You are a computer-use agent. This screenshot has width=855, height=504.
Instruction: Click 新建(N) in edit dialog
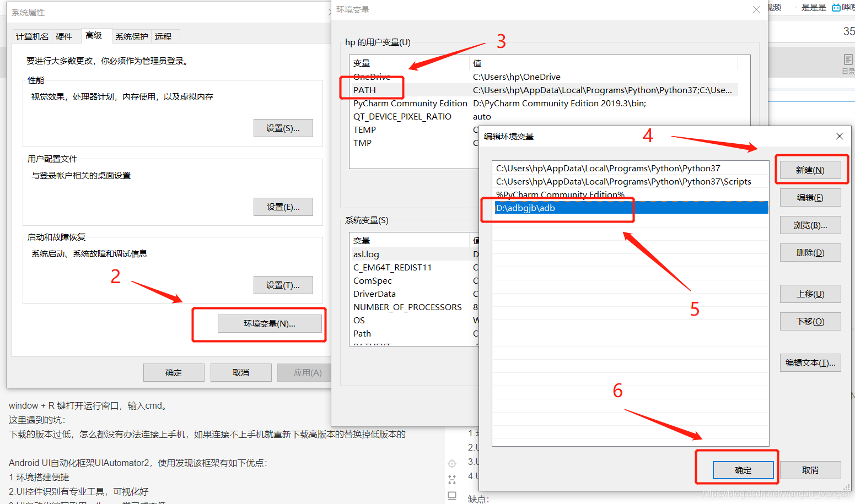810,170
